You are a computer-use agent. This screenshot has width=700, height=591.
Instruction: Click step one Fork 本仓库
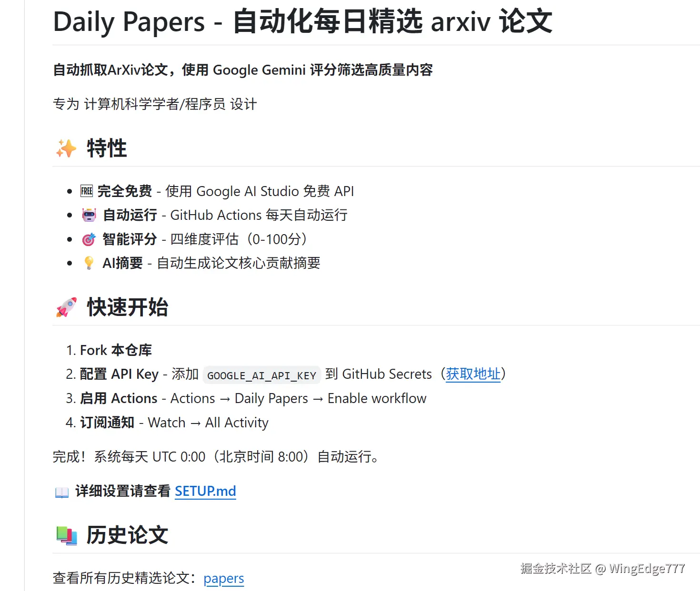pos(116,350)
